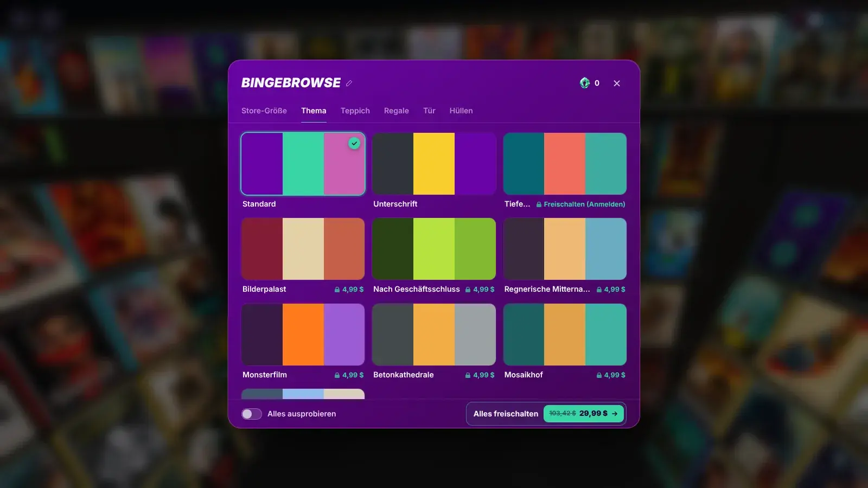Click the Unterschrift theme label

395,204
